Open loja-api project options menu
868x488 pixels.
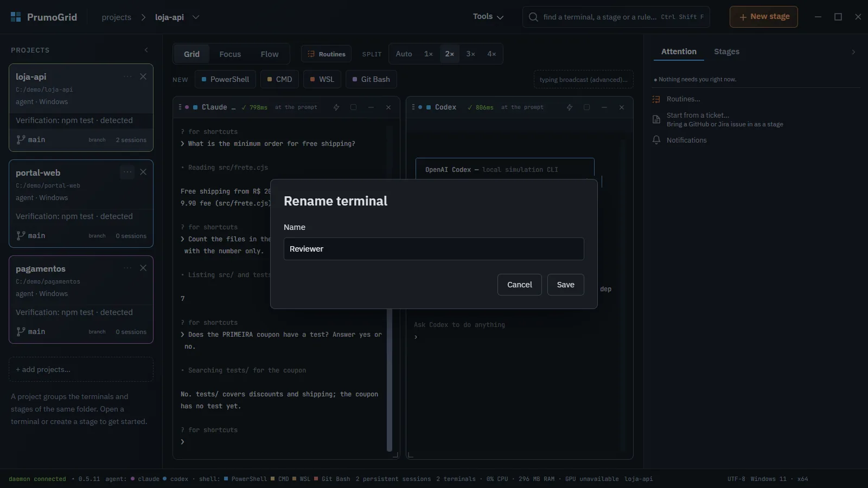pyautogui.click(x=127, y=76)
